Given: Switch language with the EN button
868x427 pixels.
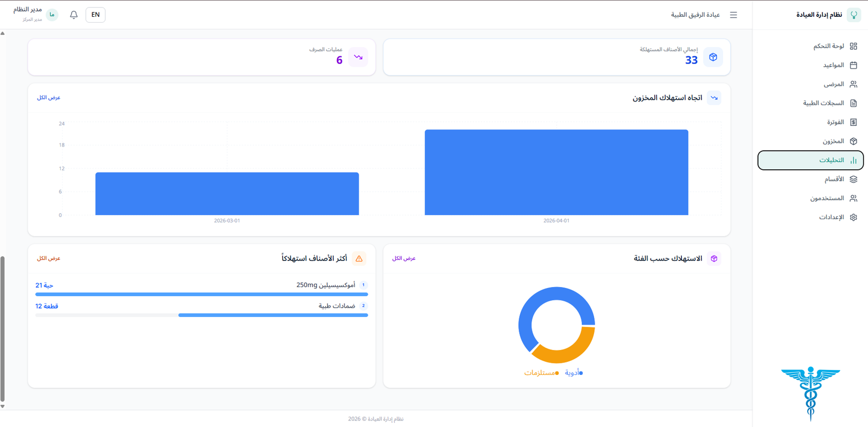Looking at the screenshot, I should click(x=95, y=15).
